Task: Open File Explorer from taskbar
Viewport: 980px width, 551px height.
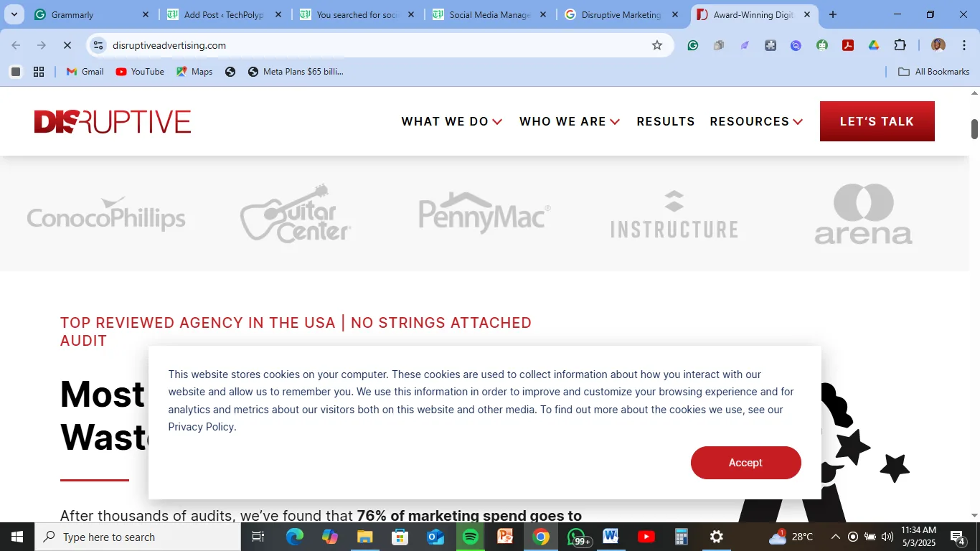Action: tap(365, 537)
